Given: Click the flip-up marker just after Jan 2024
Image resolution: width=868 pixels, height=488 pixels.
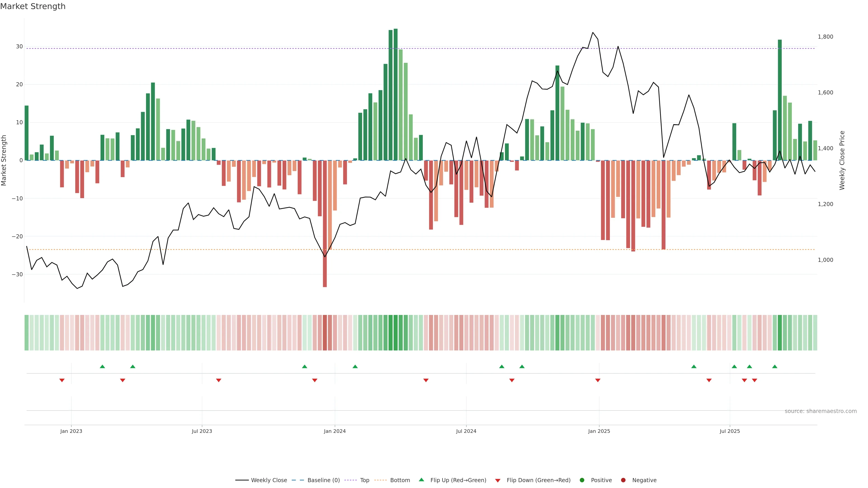Looking at the screenshot, I should coord(355,366).
